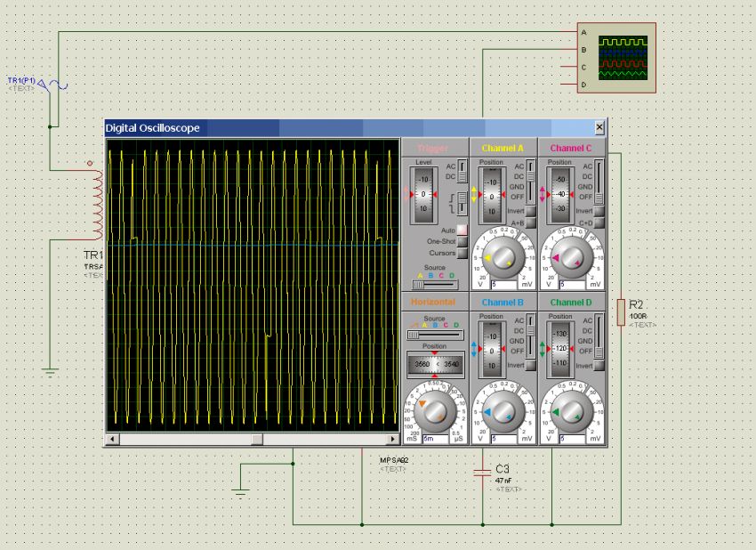The width and height of the screenshot is (756, 550).
Task: Click the Channel B voltage scale knob
Action: [x=503, y=412]
